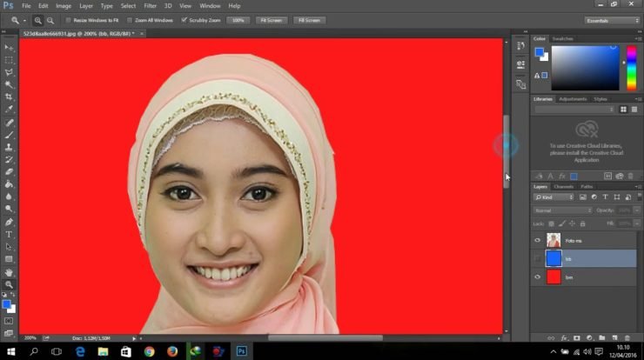
Task: Switch to the Channels tab
Action: click(x=563, y=186)
